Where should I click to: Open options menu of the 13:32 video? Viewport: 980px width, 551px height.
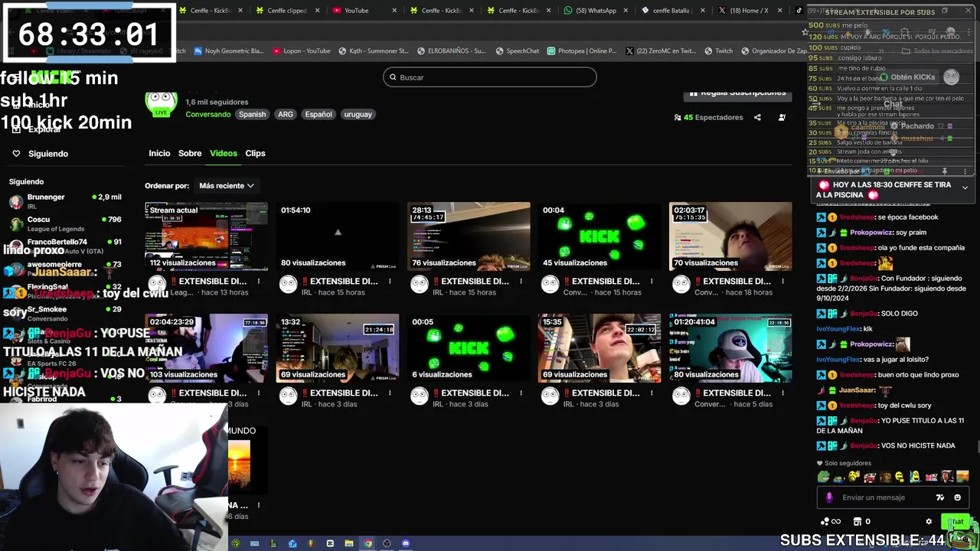[x=390, y=393]
